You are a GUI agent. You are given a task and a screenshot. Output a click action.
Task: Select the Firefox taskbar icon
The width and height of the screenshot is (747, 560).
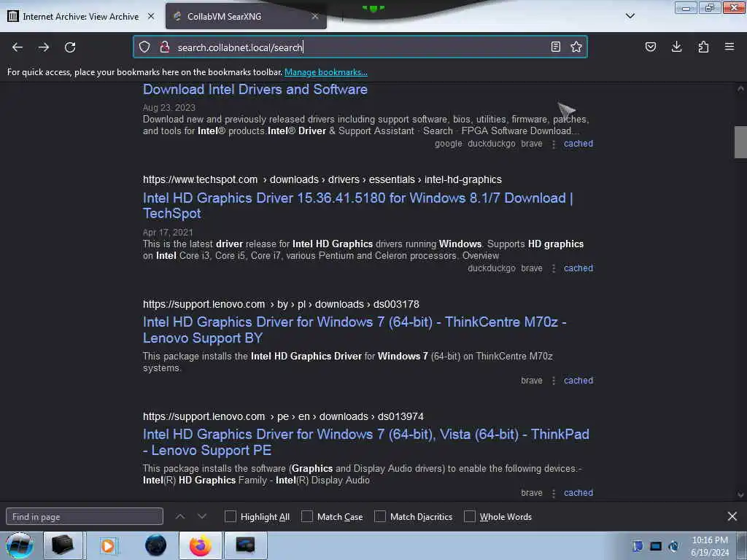click(200, 545)
